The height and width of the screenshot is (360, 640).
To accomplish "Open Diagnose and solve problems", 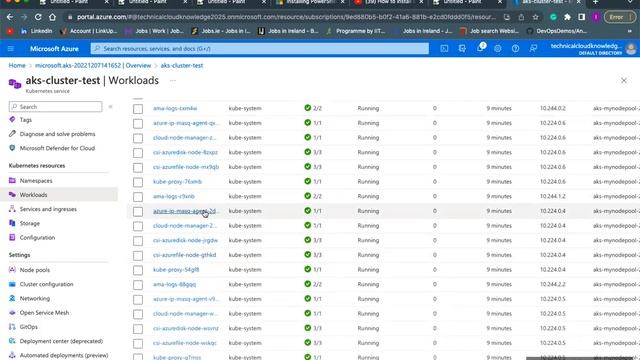I will pos(57,134).
